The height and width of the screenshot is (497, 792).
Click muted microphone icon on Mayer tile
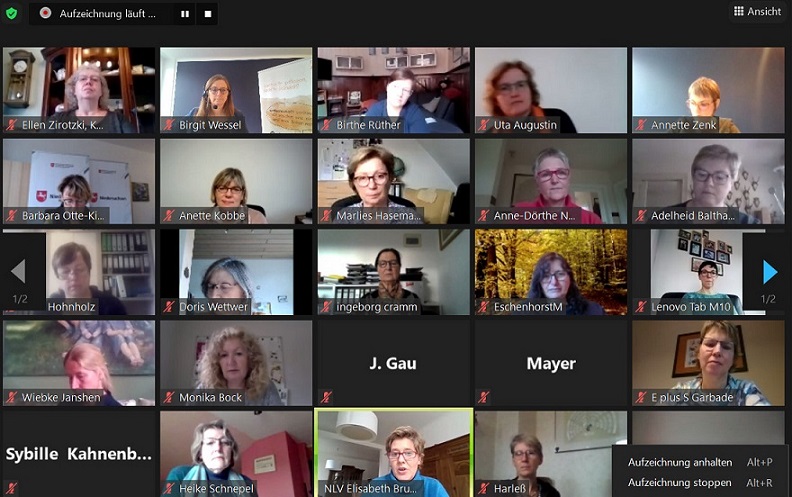tap(483, 397)
